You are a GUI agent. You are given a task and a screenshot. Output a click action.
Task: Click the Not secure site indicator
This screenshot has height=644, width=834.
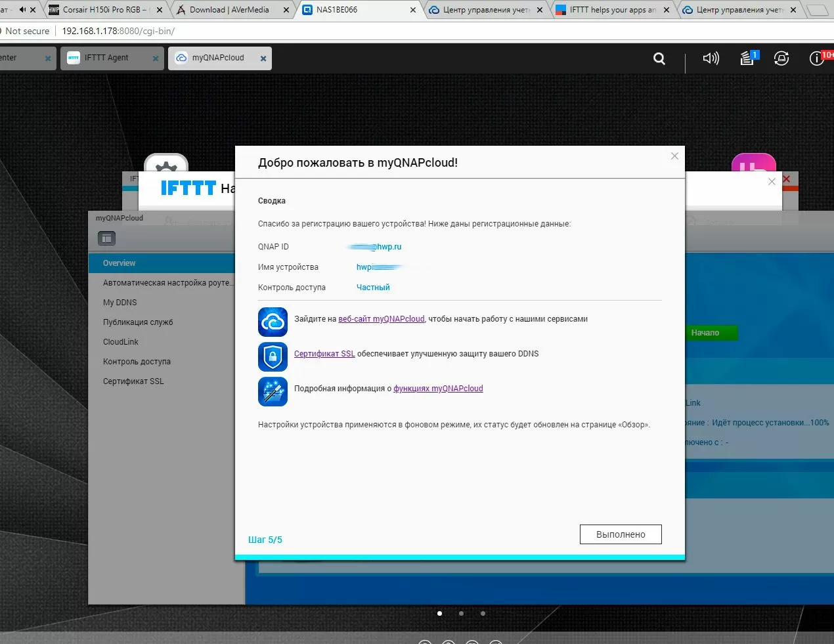coord(26,31)
